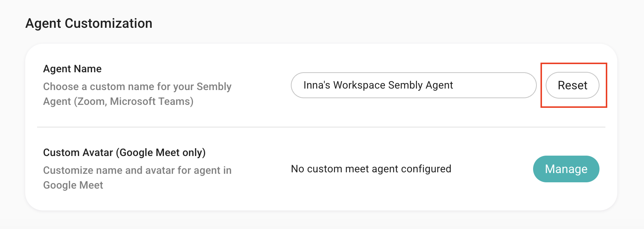Screen dimensions: 644x229
Task: Click the "Custom Avatar" setting label
Action: [x=78, y=153]
